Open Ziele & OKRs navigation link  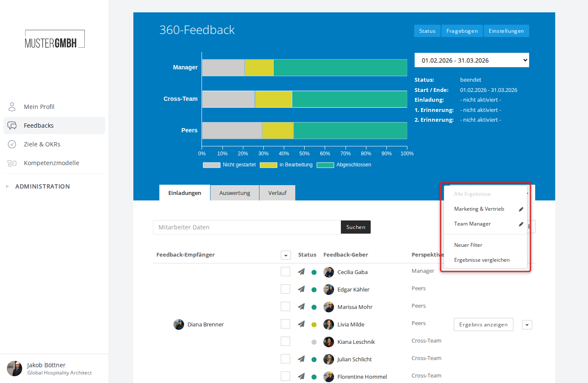pos(54,144)
